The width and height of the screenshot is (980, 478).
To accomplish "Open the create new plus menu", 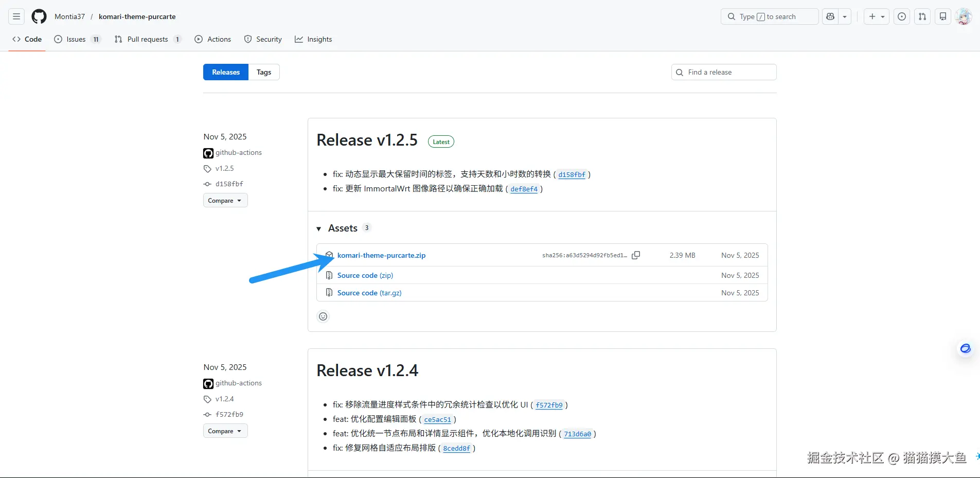I will point(877,16).
